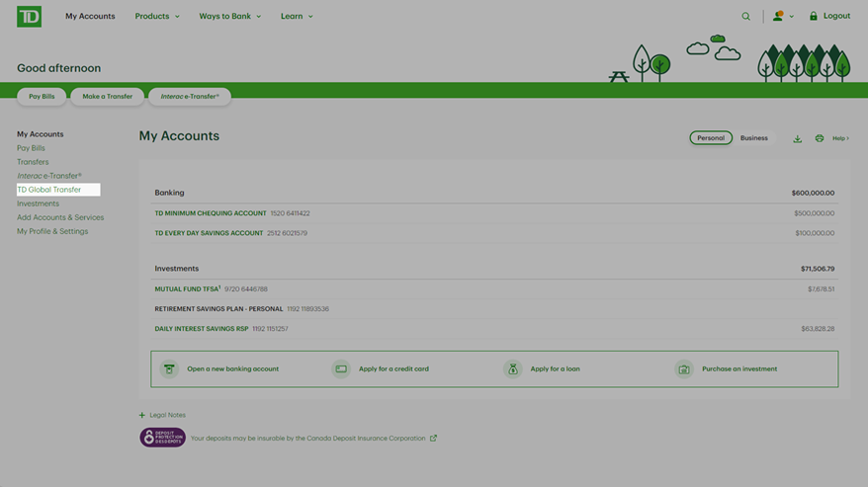The height and width of the screenshot is (487, 868).
Task: Open My Profile & Settings in sidebar
Action: pos(52,231)
